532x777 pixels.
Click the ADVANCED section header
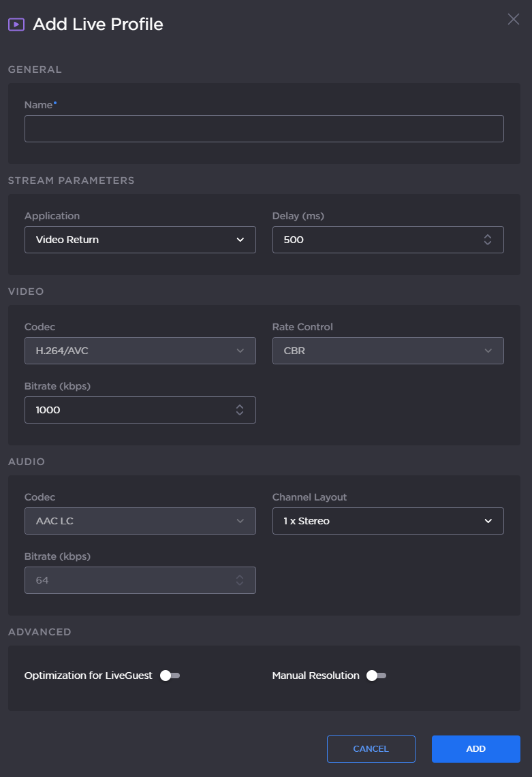coord(40,632)
